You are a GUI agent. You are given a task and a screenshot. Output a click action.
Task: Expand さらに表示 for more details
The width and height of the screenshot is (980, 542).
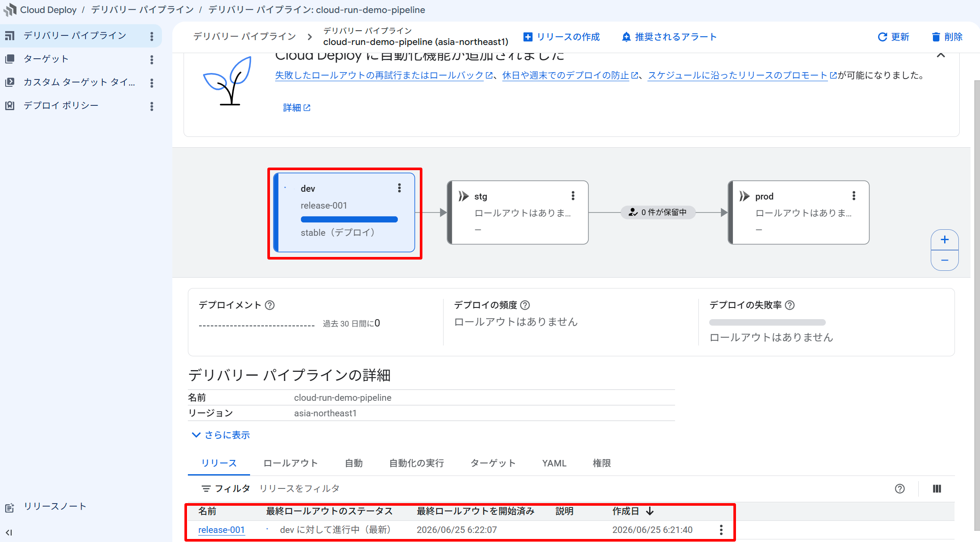221,435
